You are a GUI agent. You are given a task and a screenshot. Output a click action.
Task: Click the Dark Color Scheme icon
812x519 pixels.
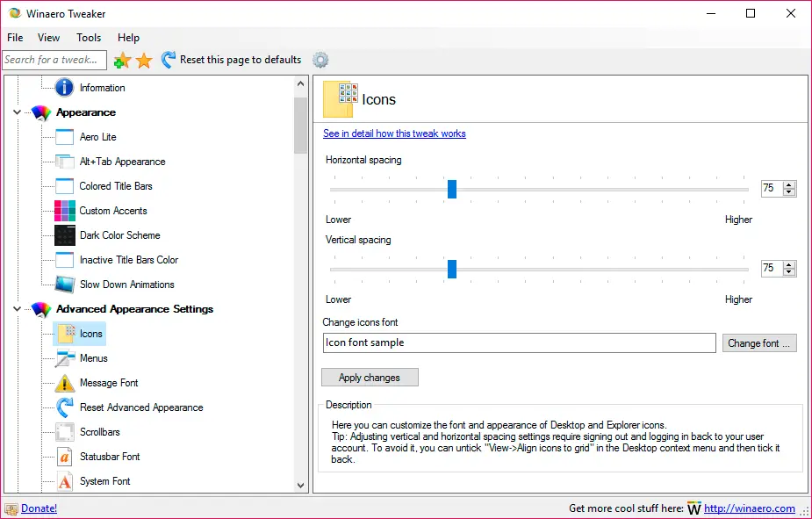point(65,235)
